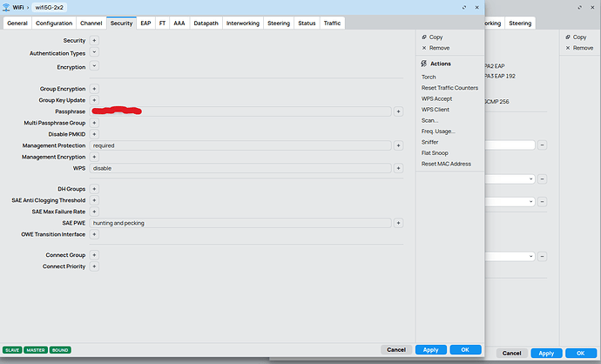Image resolution: width=601 pixels, height=364 pixels.
Task: Click Copy in the front window sidebar
Action: point(432,37)
